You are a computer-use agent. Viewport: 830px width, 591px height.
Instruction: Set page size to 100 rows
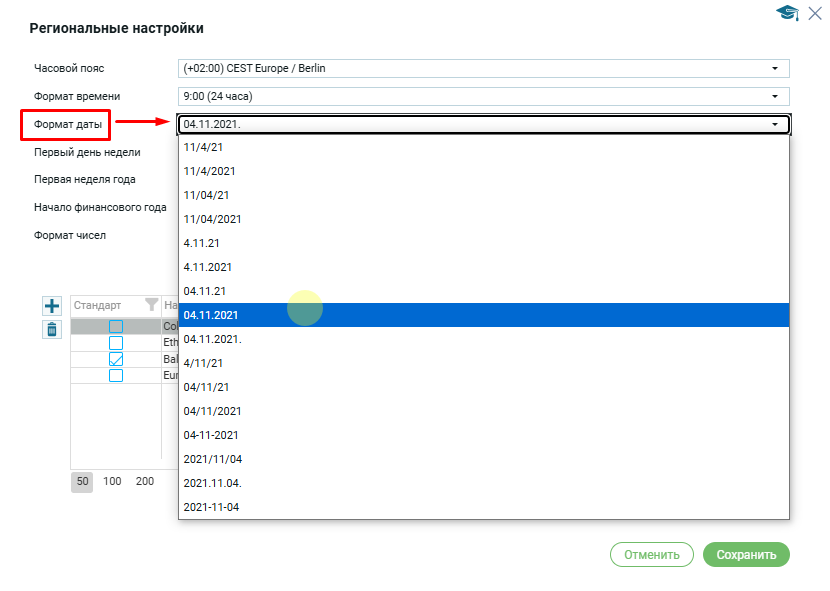[112, 481]
